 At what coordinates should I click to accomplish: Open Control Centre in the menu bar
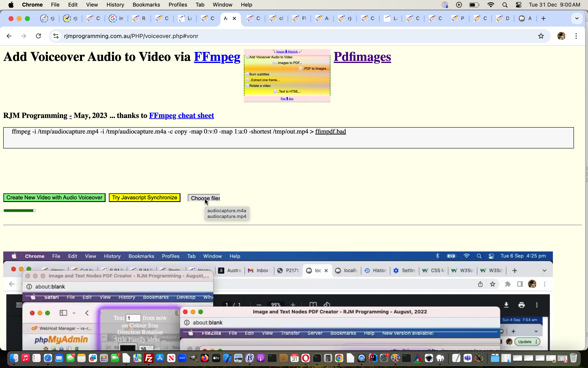pyautogui.click(x=519, y=5)
